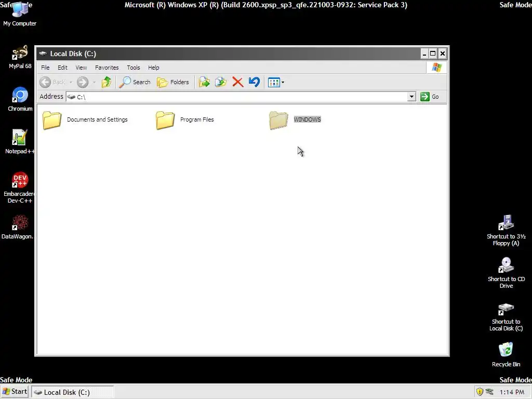Select the Notepad++ desktop shortcut

point(20,142)
